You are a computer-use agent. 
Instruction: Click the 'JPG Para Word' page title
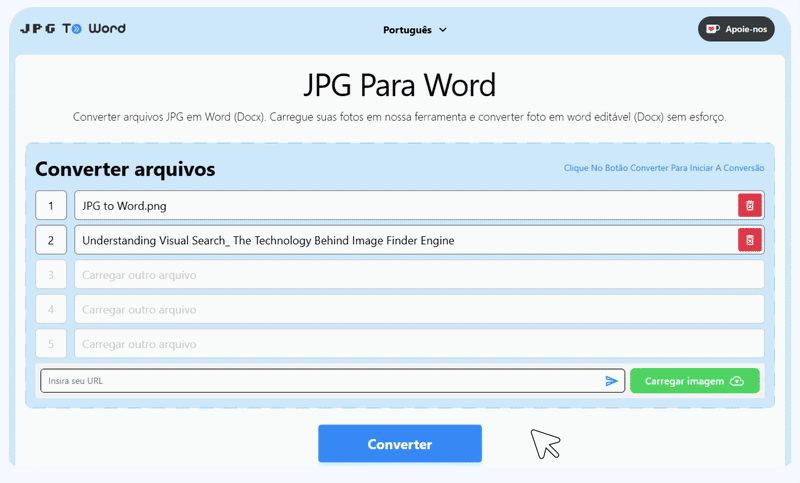click(x=399, y=85)
